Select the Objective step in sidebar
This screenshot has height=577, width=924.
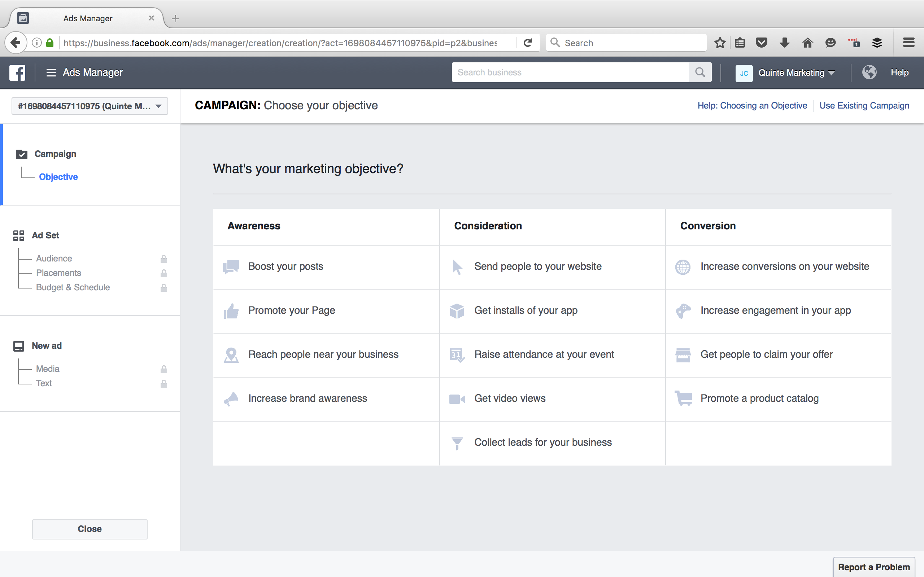(x=58, y=177)
